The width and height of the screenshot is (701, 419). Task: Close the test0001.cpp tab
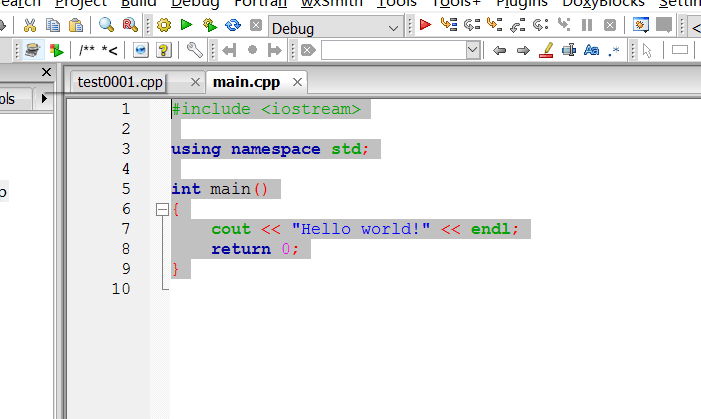[x=195, y=82]
